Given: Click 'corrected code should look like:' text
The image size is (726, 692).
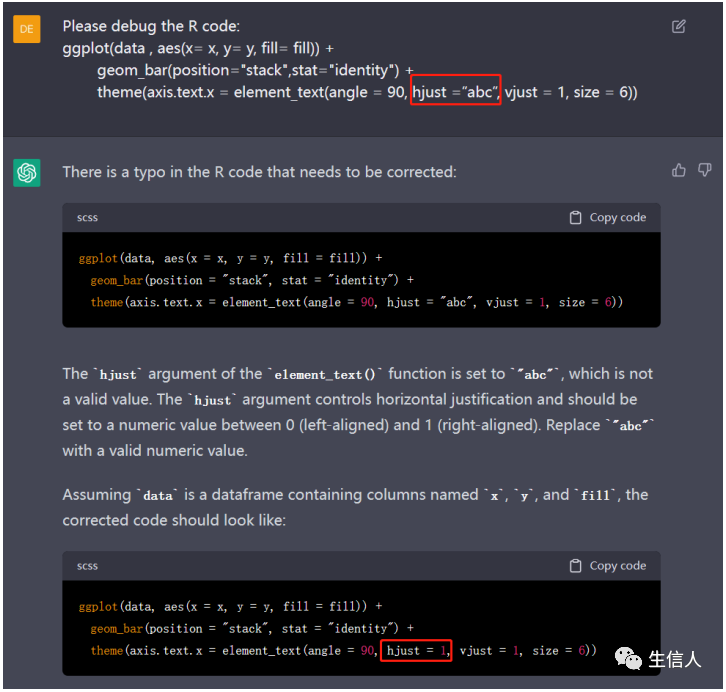Looking at the screenshot, I should (x=174, y=520).
